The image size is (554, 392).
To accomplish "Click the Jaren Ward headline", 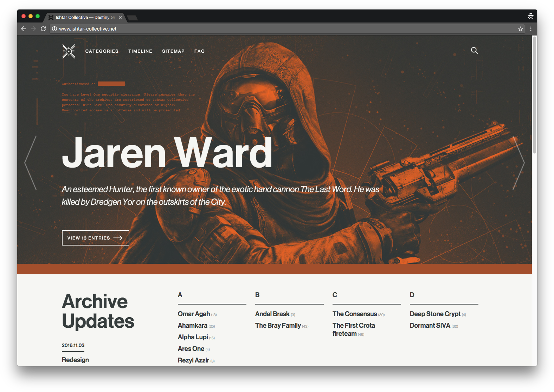I will coord(167,153).
